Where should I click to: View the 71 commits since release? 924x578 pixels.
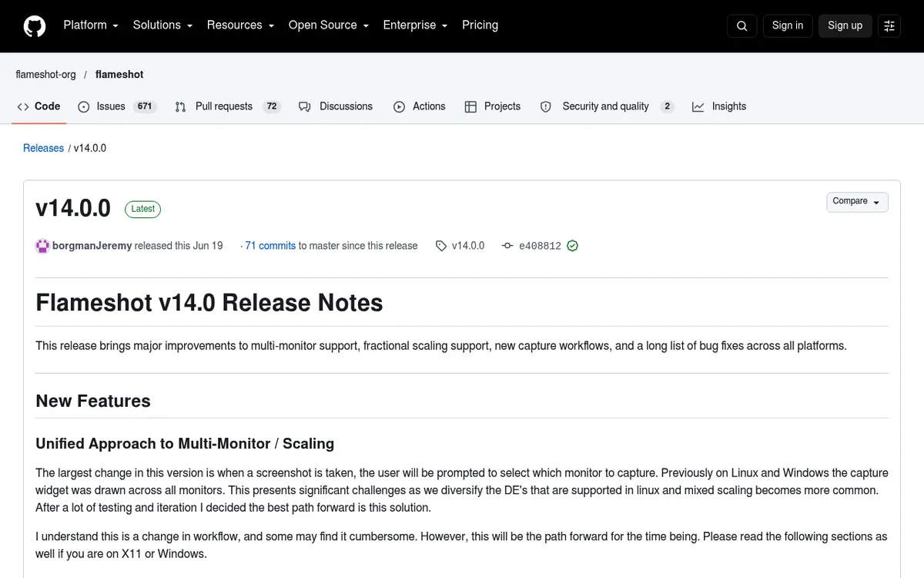270,246
